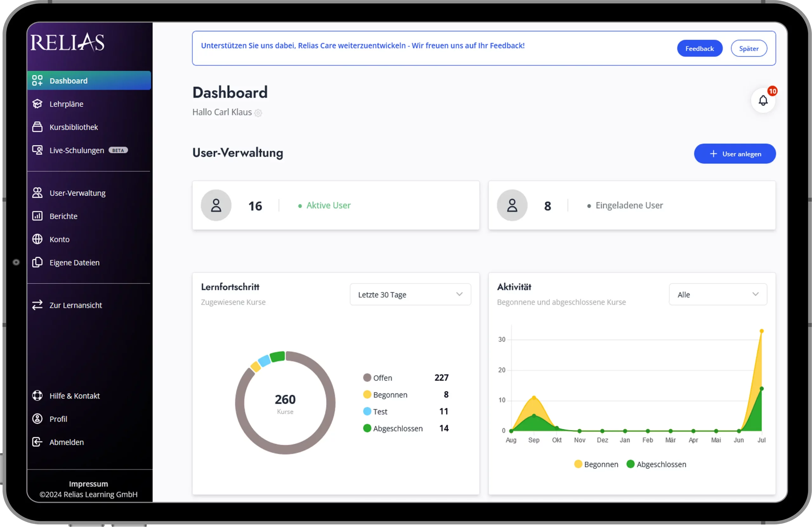This screenshot has width=812, height=527.
Task: Click the green Abgeschlossen donut segment
Action: click(277, 357)
